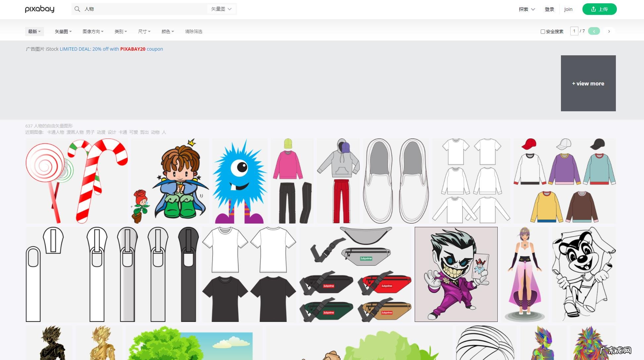Open the candy cane lollipop thumbnail
The height and width of the screenshot is (360, 644).
coord(76,181)
